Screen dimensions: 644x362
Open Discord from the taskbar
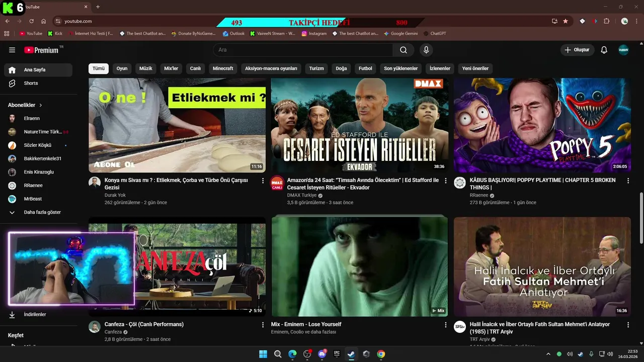click(322, 354)
